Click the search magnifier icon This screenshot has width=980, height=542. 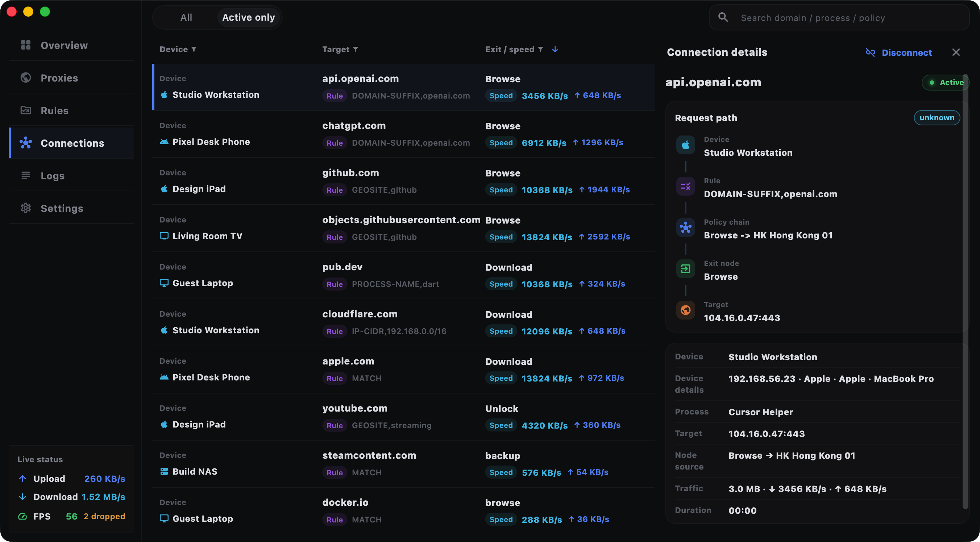(723, 17)
